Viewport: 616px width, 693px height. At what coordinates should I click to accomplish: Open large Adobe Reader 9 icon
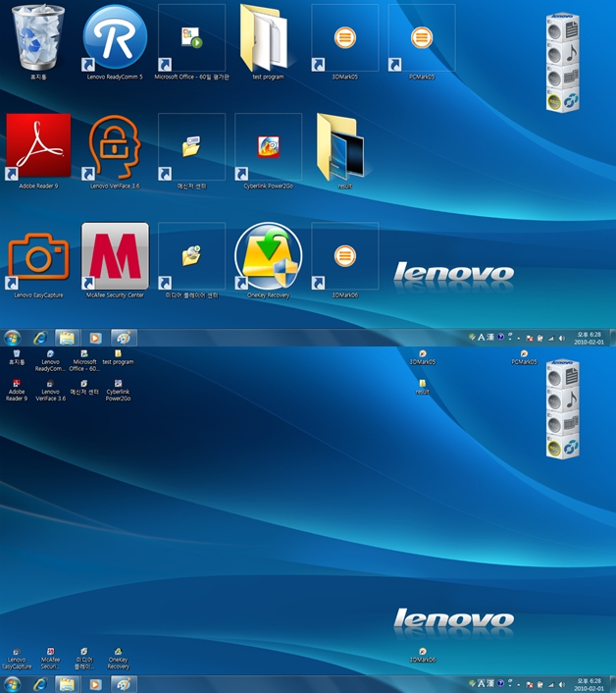pos(38,146)
